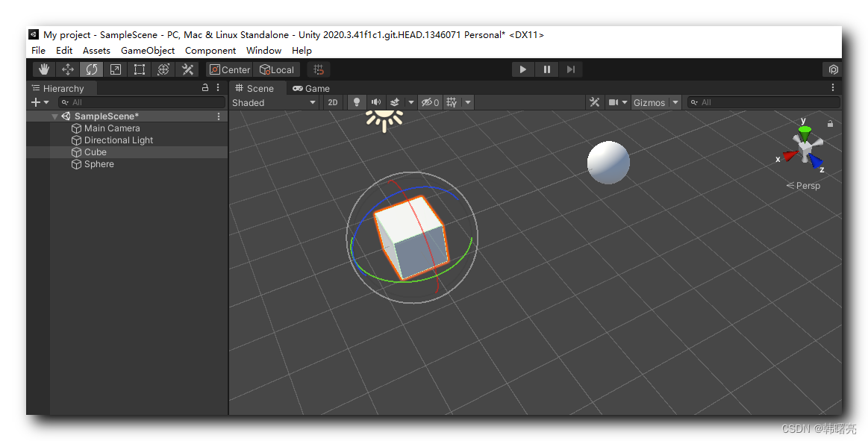This screenshot has width=868, height=441.
Task: Select the Move tool
Action: [x=67, y=69]
